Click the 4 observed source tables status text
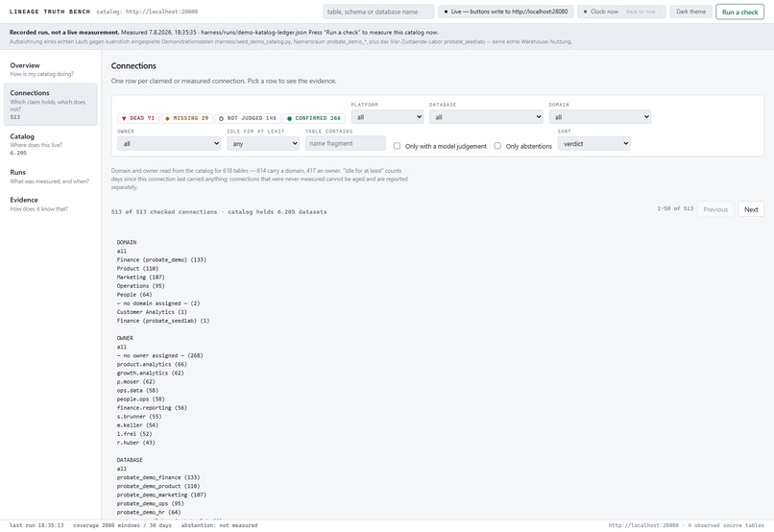 726,525
